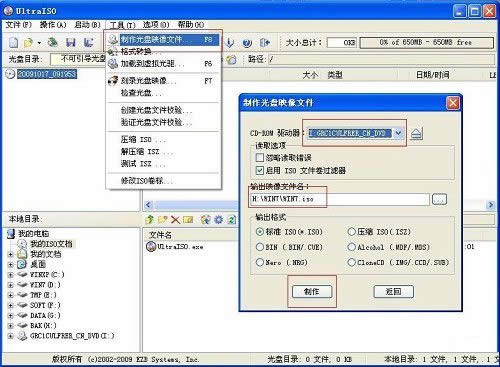Expand the WINXP (C:) drive node

(10, 275)
